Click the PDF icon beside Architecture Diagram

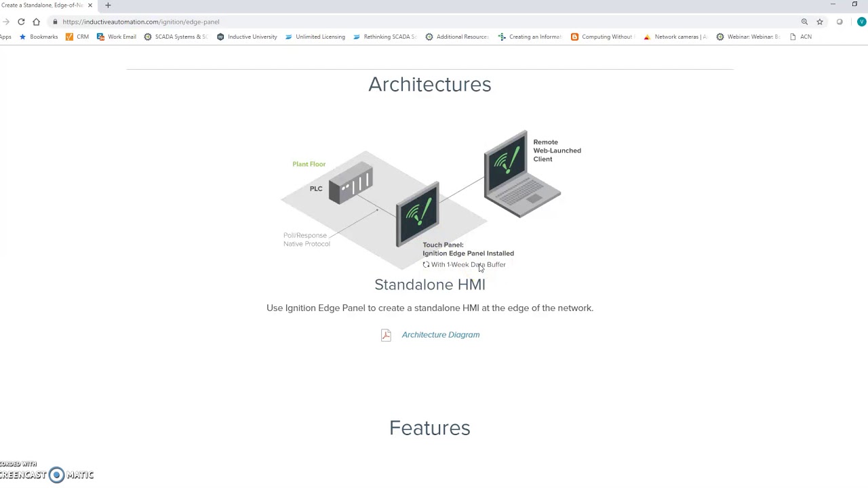386,335
